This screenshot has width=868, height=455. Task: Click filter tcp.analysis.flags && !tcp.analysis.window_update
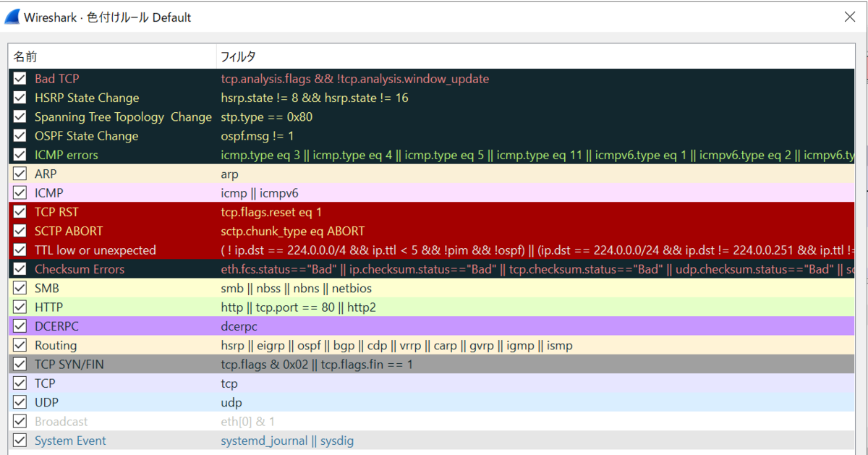click(x=355, y=79)
